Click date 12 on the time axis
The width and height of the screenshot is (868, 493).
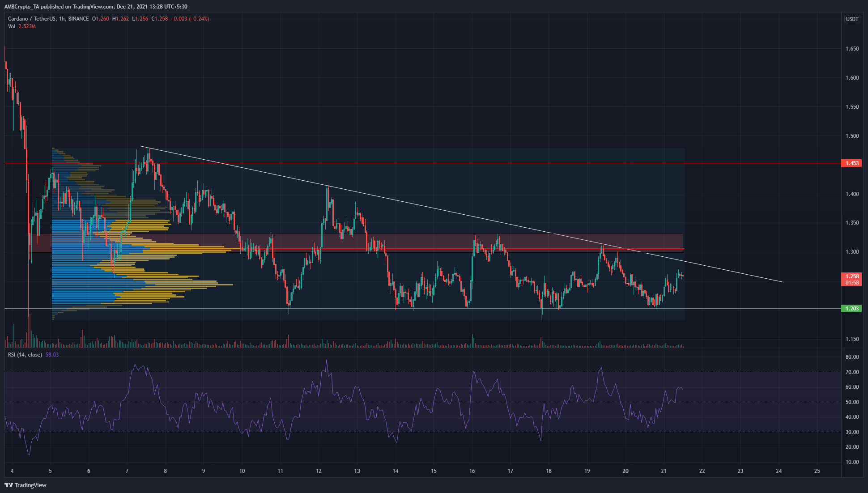click(x=319, y=471)
